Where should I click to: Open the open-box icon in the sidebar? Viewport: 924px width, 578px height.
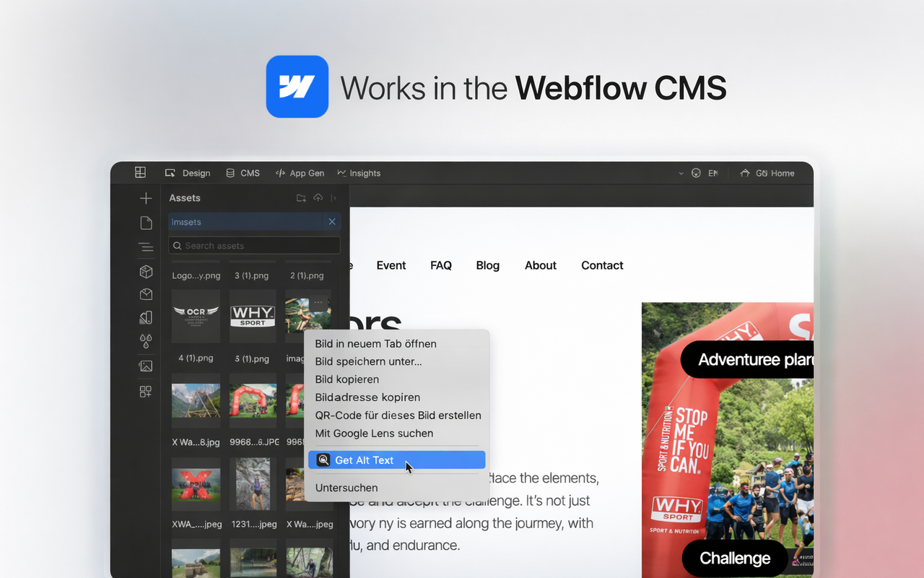click(x=146, y=294)
